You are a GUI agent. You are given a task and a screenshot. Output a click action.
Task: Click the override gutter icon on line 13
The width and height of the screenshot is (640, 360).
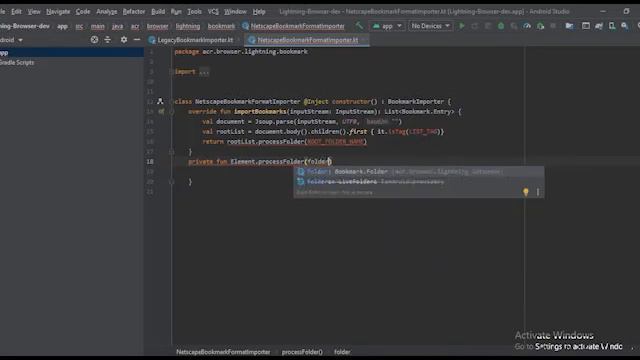[x=162, y=111]
